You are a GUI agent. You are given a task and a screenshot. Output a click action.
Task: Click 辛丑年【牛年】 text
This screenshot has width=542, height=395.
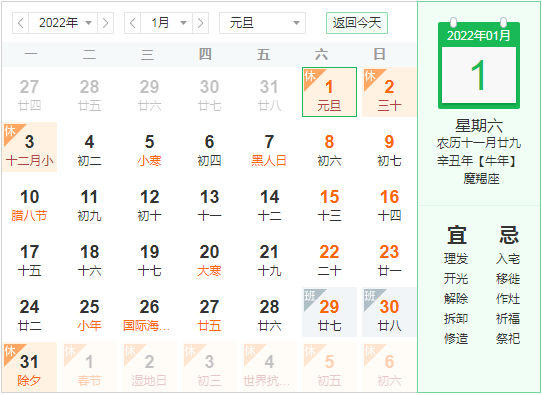click(x=476, y=161)
